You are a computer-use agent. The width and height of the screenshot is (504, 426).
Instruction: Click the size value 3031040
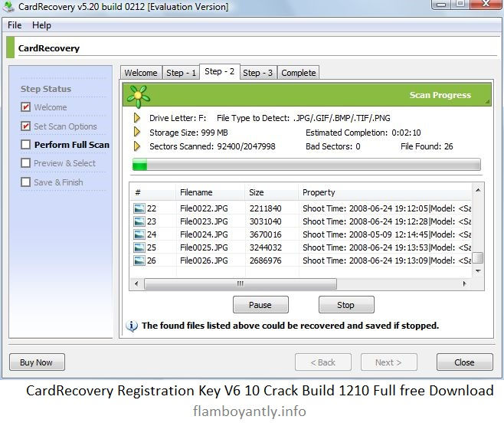[266, 221]
